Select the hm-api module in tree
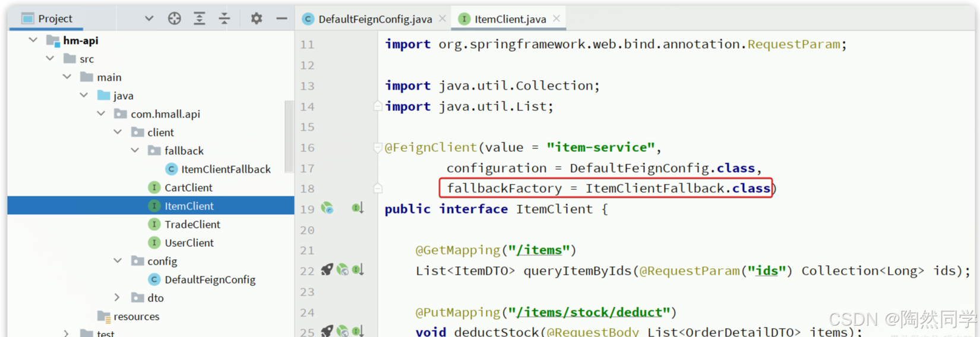This screenshot has width=980, height=337. [x=81, y=40]
